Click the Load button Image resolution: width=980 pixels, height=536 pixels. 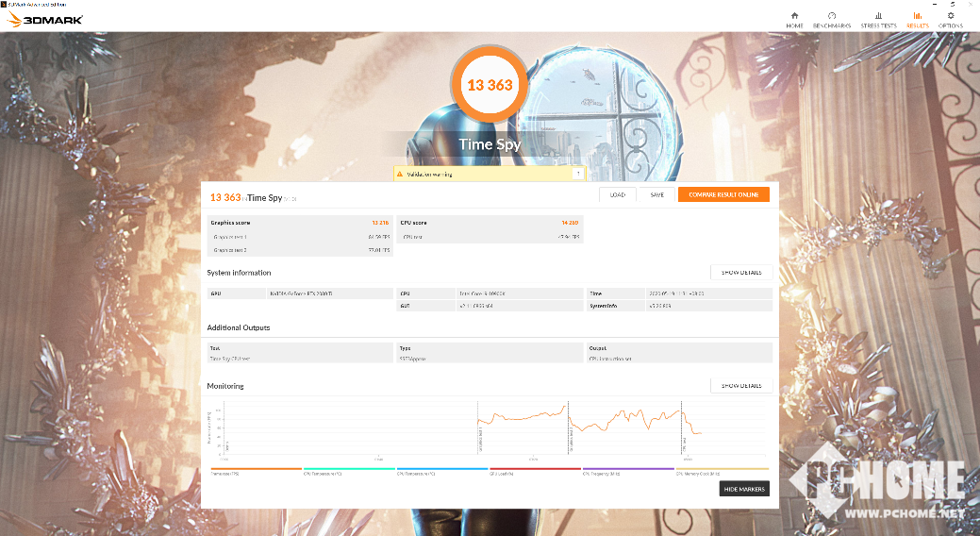pos(618,194)
